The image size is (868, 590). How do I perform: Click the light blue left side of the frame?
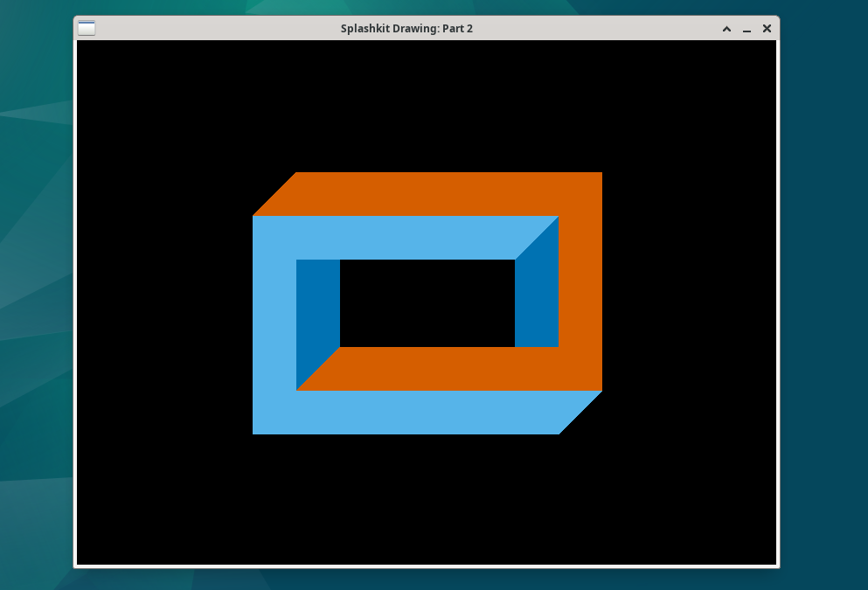271,323
